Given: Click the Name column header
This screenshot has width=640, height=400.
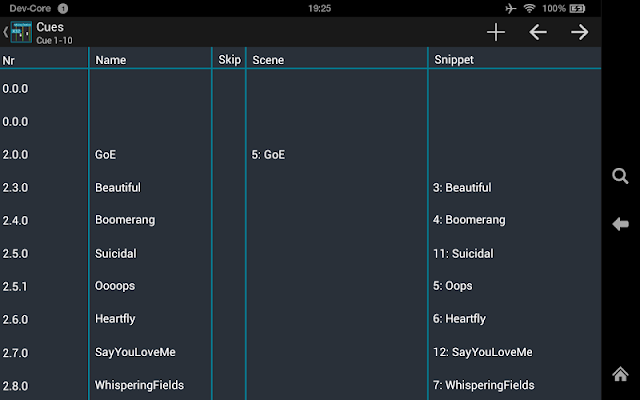Looking at the screenshot, I should (x=110, y=60).
